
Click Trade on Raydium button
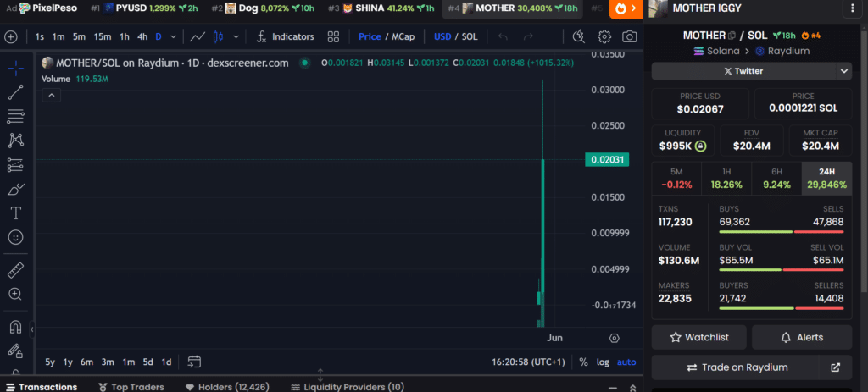coord(736,367)
